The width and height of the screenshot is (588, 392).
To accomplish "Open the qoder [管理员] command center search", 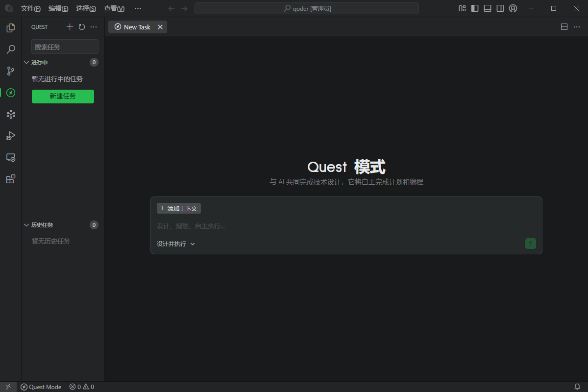I will pos(307,8).
